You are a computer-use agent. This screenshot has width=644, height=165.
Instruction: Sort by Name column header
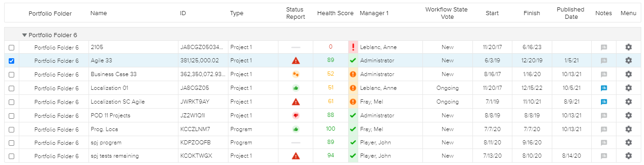click(99, 13)
